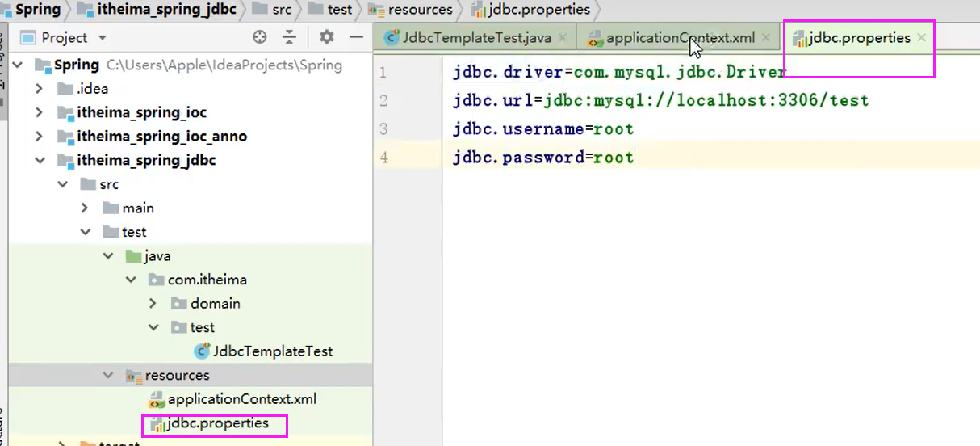
Task: Collapse the test package under com.itheima
Action: point(153,327)
